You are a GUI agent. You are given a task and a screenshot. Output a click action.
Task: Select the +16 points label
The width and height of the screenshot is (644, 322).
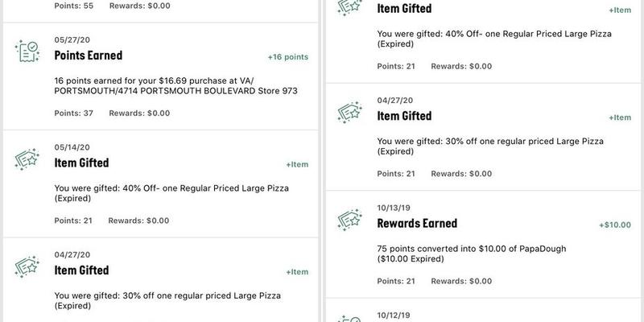tap(287, 57)
